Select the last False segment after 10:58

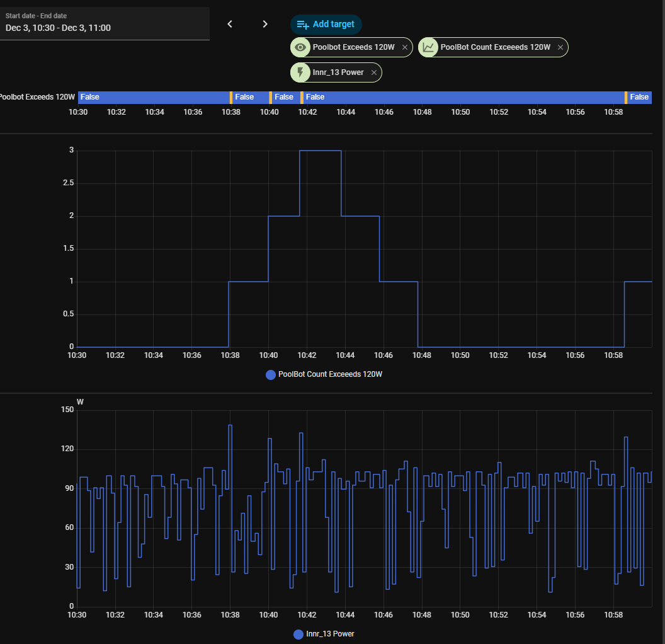(640, 97)
